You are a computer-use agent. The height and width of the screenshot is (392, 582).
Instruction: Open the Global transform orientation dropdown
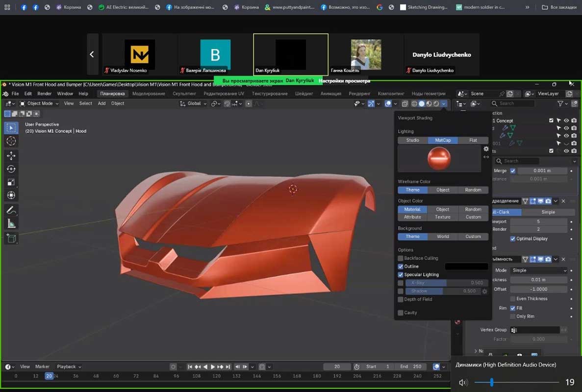(x=194, y=103)
